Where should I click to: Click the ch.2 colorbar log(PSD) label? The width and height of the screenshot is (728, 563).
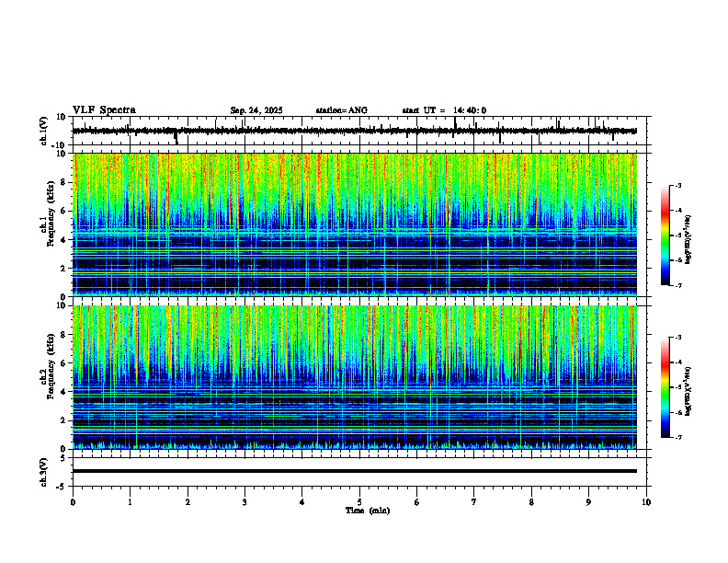tap(688, 391)
